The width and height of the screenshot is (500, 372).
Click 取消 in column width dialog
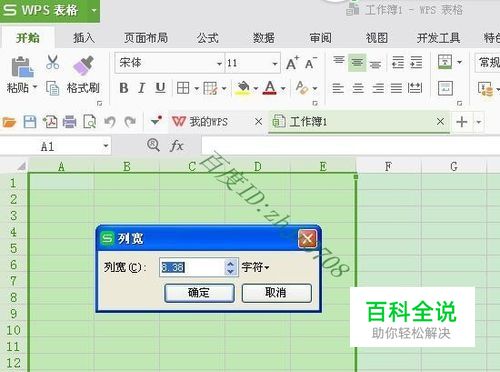(276, 293)
